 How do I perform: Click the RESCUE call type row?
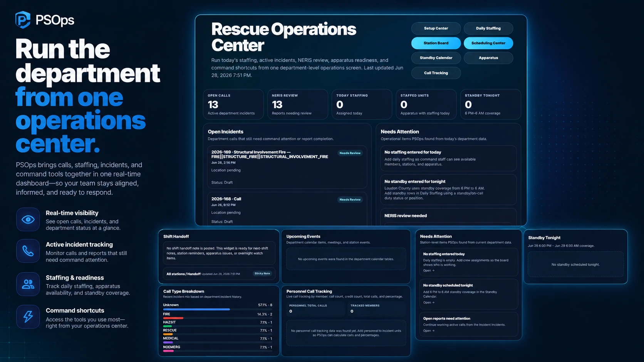[218, 332]
